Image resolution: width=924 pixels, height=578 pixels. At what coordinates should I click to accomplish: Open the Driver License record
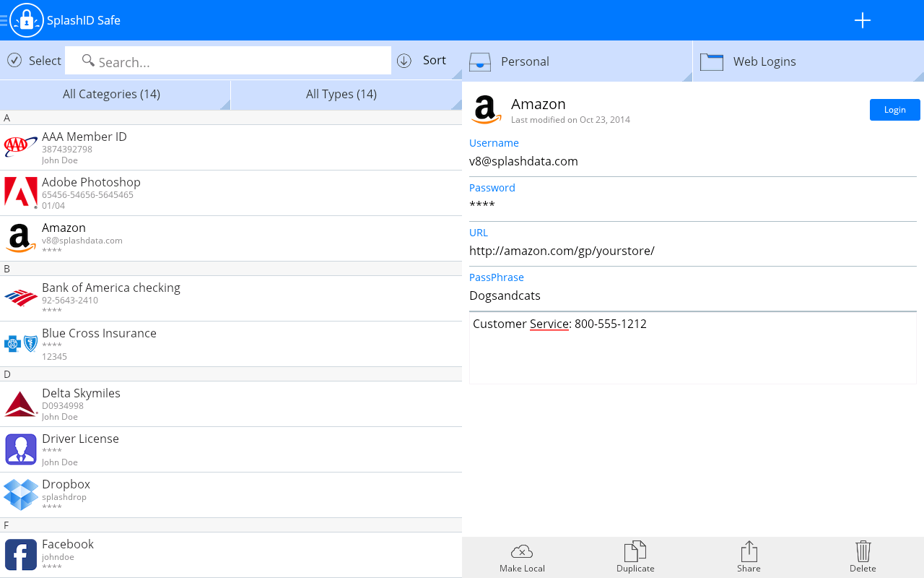pyautogui.click(x=231, y=449)
